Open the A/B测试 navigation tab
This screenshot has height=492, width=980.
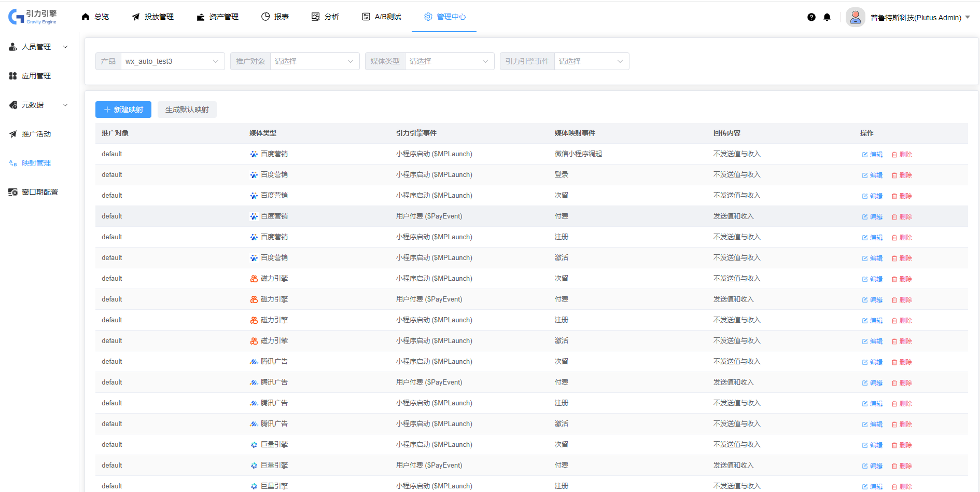(382, 17)
